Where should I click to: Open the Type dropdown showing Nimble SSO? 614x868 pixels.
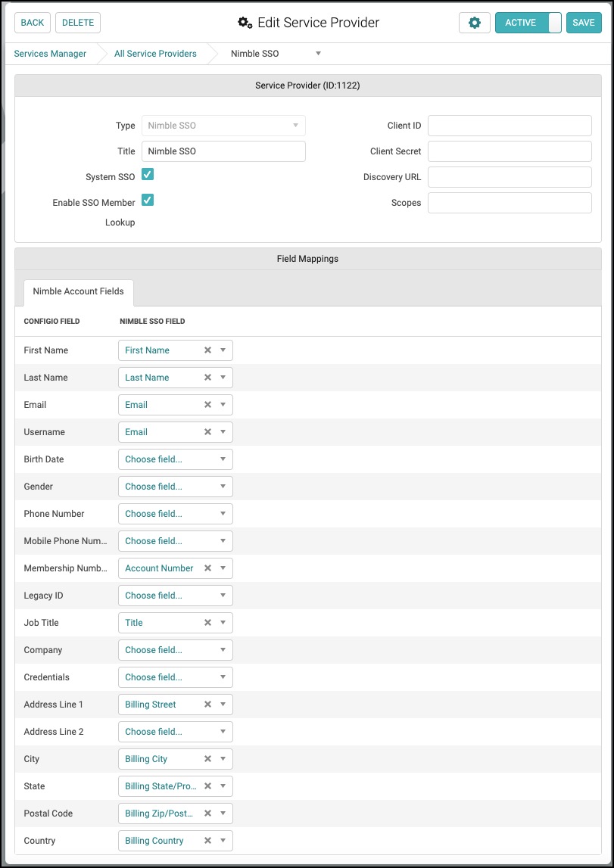(223, 126)
